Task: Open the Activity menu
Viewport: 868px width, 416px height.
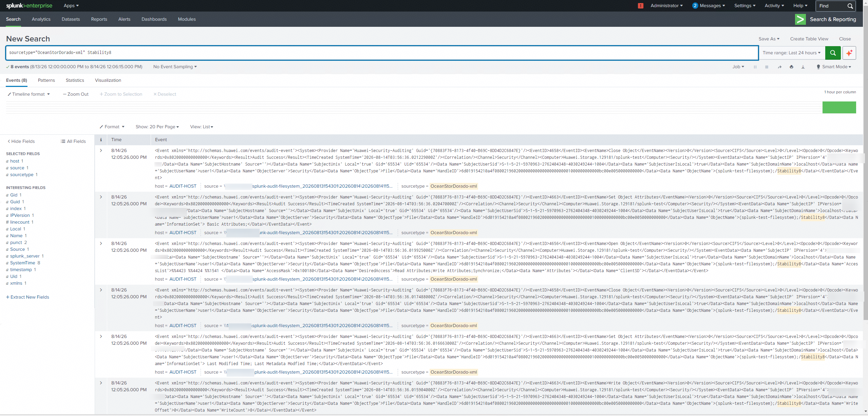Action: click(x=774, y=6)
